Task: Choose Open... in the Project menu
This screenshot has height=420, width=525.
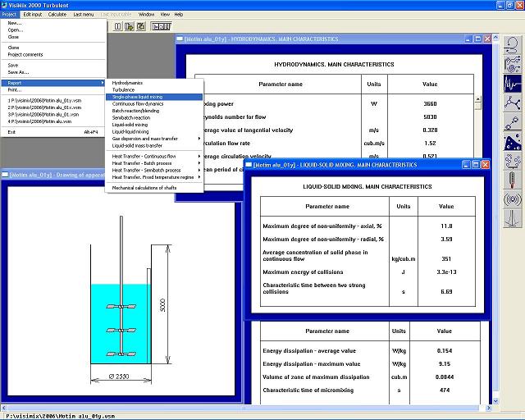Action: click(53, 30)
